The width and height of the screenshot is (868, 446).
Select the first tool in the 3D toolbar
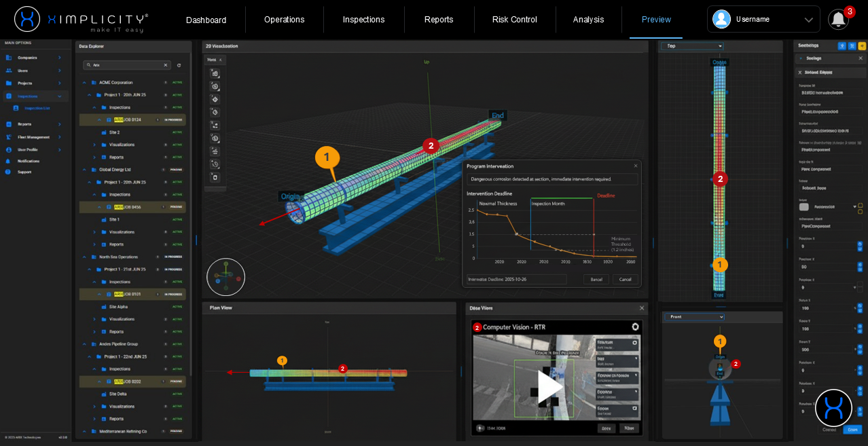tap(215, 73)
